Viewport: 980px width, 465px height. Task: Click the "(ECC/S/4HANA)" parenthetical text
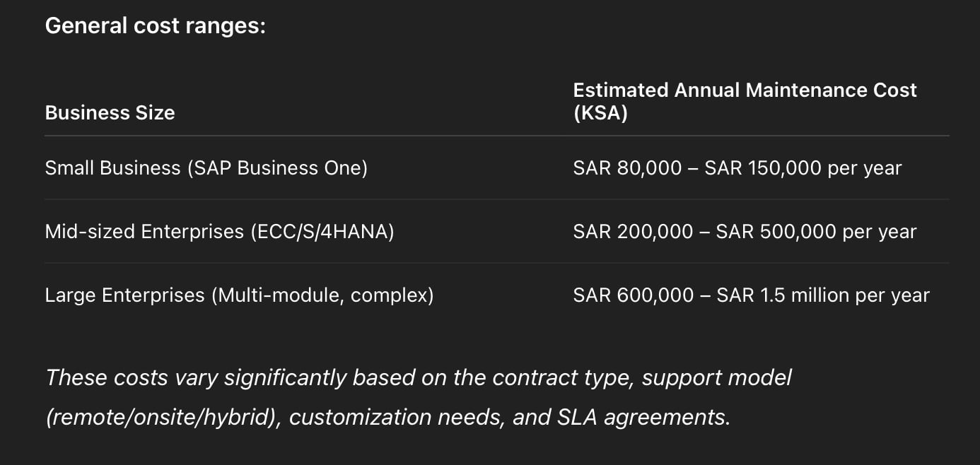click(322, 232)
